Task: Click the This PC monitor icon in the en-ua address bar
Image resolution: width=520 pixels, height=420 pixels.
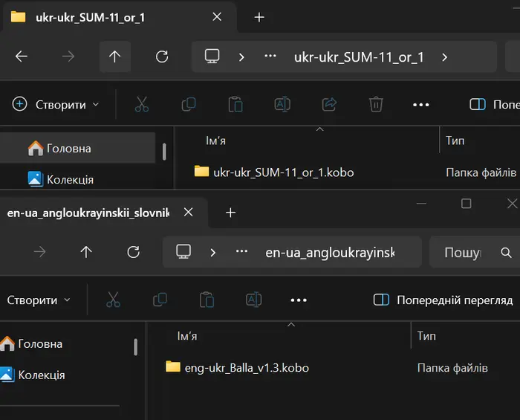Action: (183, 252)
